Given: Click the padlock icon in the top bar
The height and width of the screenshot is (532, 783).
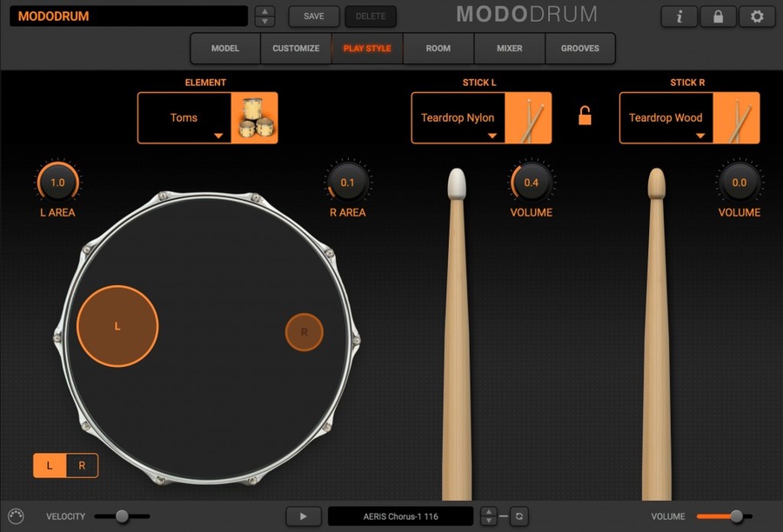Looking at the screenshot, I should [717, 17].
